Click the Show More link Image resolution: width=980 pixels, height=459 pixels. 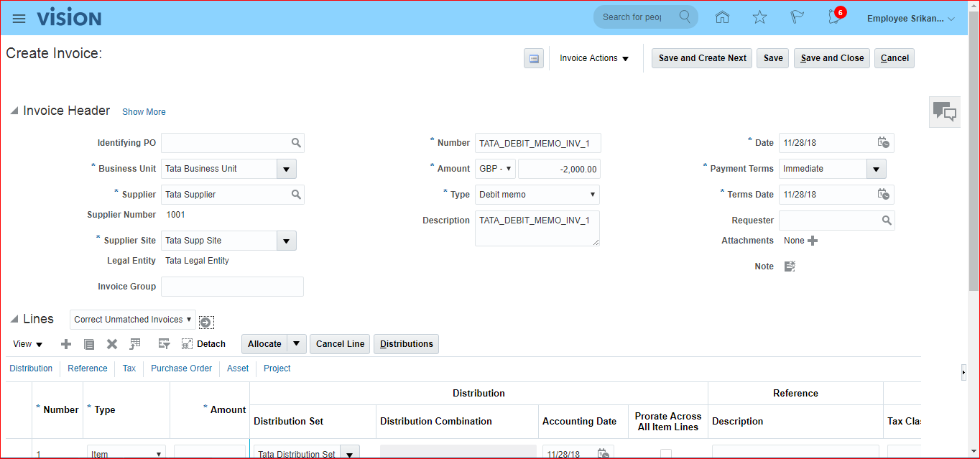pyautogui.click(x=144, y=112)
